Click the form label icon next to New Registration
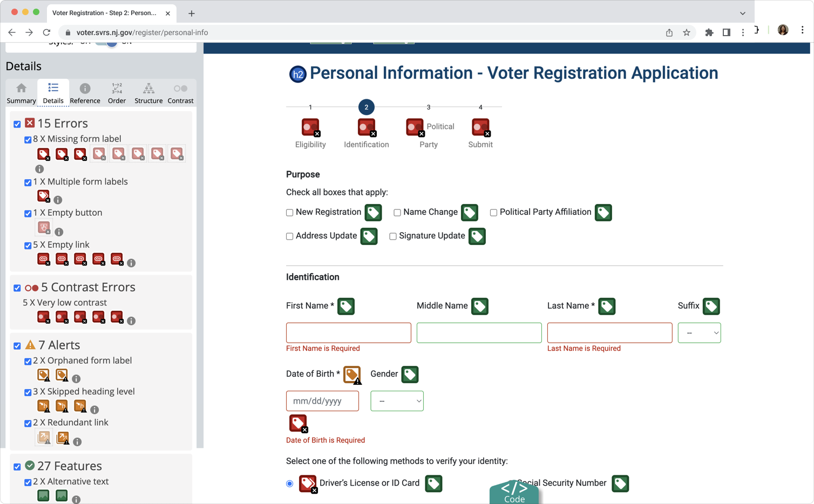 [373, 213]
